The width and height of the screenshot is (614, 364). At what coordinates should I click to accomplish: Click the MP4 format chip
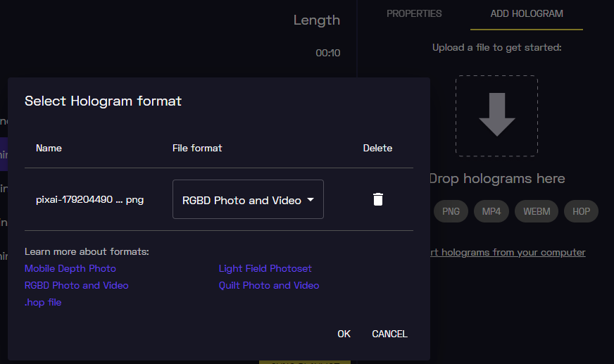[x=491, y=211]
